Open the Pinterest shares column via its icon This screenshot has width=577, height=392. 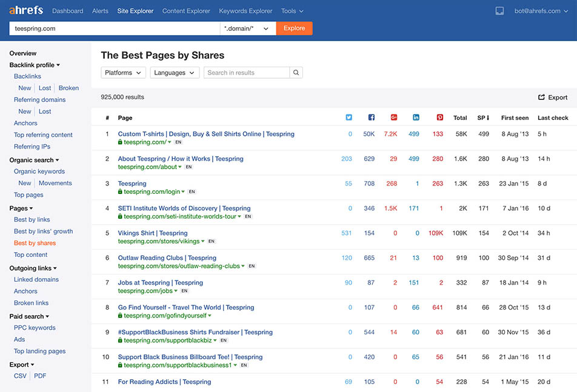coord(438,118)
